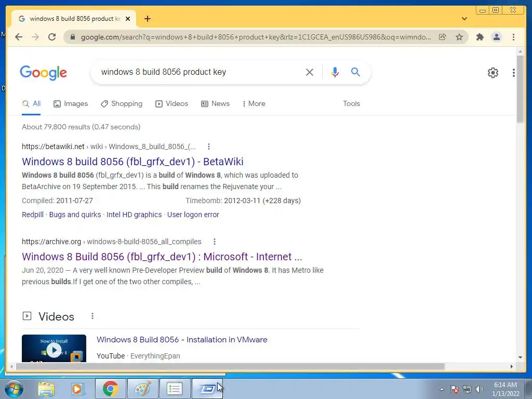The width and height of the screenshot is (532, 399).
Task: Click the taskbar clock 6:14 AM
Action: 506,389
